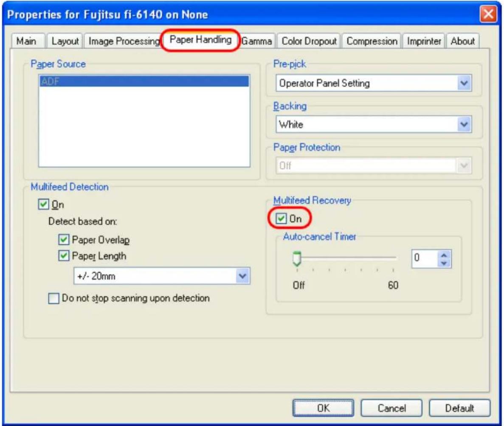Uncheck the Paper Overlap checkbox

(64, 240)
